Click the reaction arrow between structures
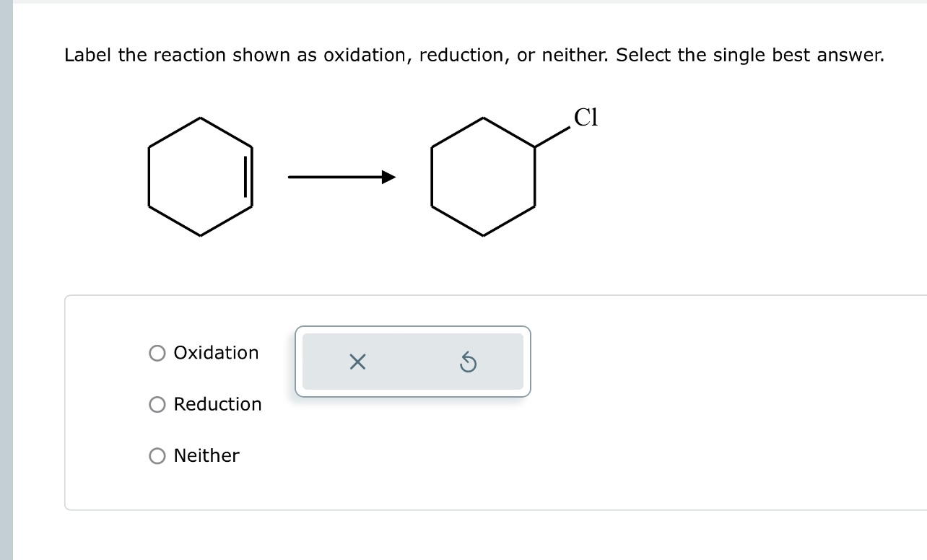This screenshot has width=927, height=560. (341, 177)
